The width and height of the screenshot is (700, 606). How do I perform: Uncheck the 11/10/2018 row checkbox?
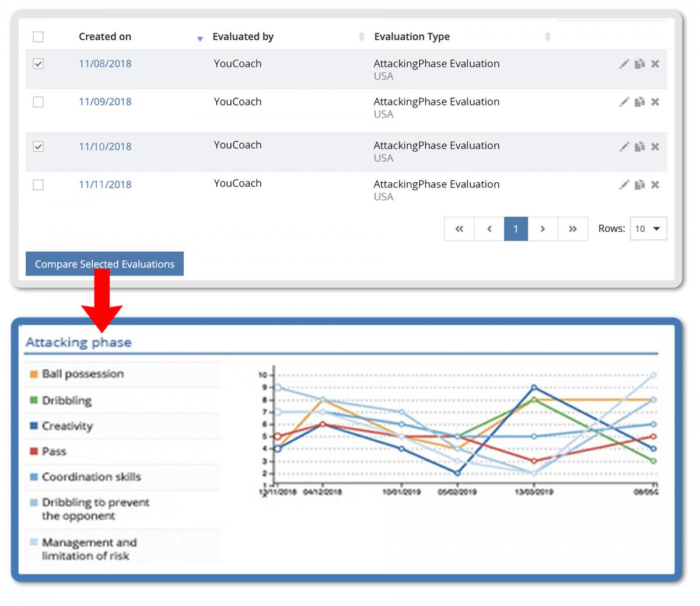pyautogui.click(x=38, y=147)
